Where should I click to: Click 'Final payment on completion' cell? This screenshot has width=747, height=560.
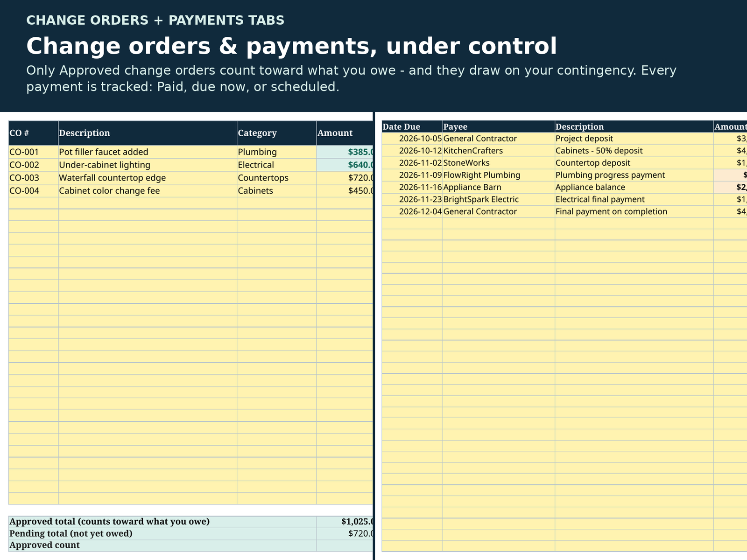(634, 211)
